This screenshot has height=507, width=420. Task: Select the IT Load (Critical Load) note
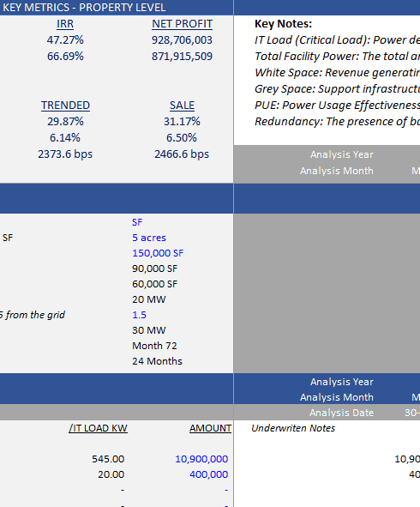point(337,40)
